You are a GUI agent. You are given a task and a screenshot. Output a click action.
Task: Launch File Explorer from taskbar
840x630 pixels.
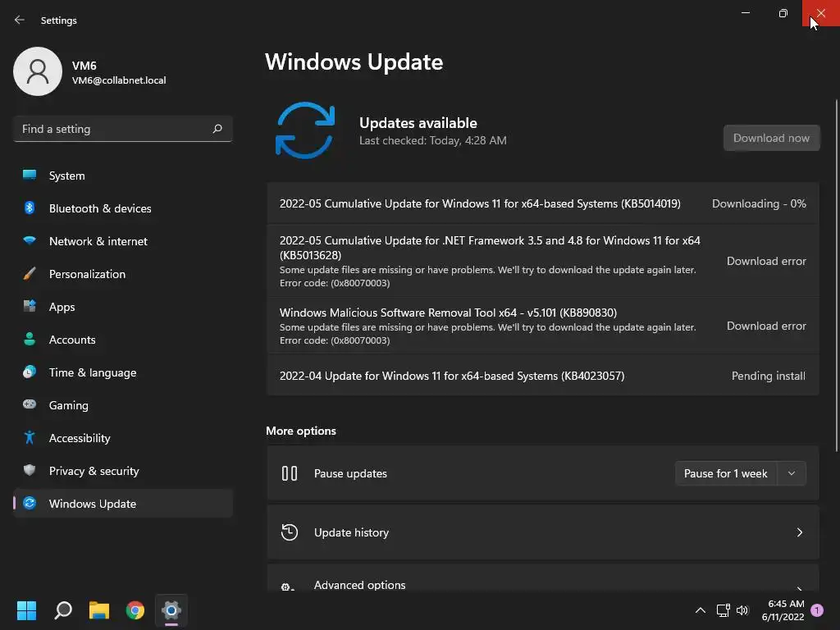coord(99,610)
